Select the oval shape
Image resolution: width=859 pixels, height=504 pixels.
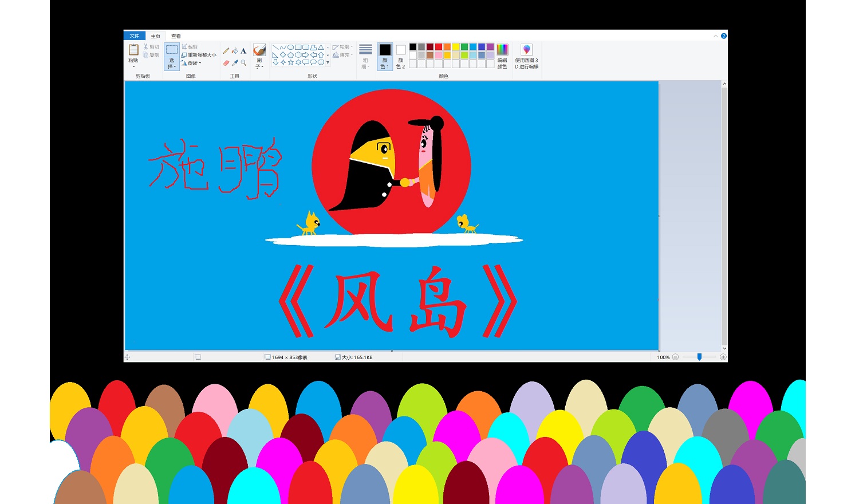(x=290, y=47)
